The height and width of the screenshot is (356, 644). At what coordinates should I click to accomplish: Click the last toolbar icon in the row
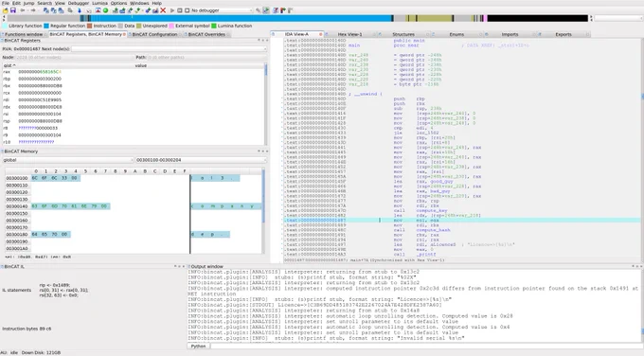point(290,10)
